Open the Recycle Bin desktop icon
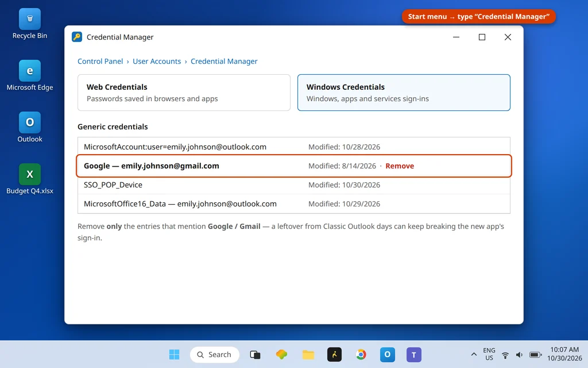588x368 pixels. 30,24
